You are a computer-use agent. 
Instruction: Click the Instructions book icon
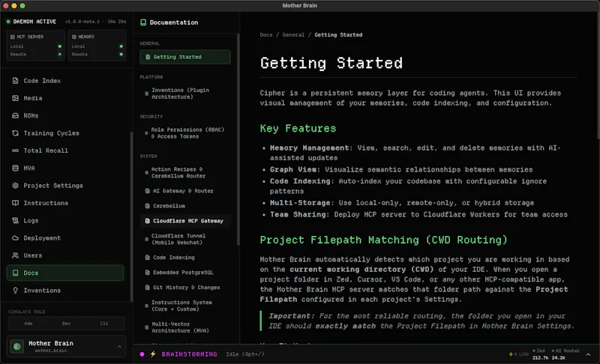[15, 203]
